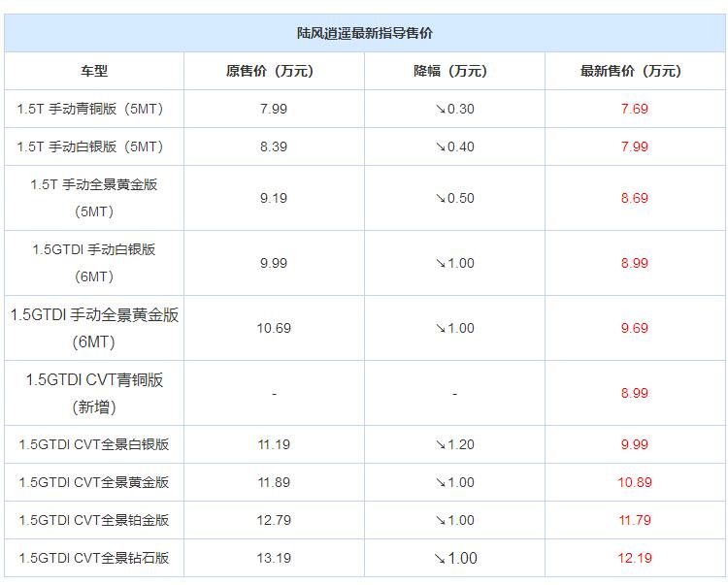Click the original price 13.19 cell

(274, 558)
